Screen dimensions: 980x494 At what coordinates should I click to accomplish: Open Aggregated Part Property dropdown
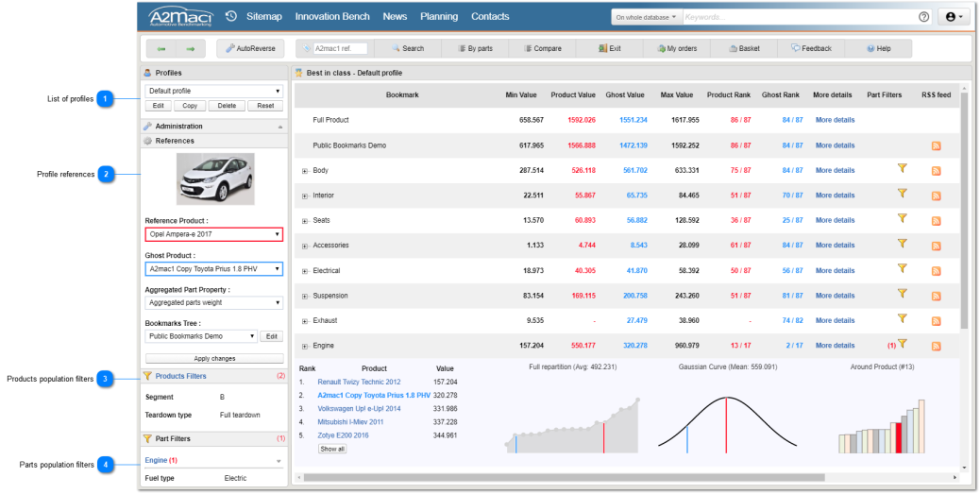[x=213, y=302]
